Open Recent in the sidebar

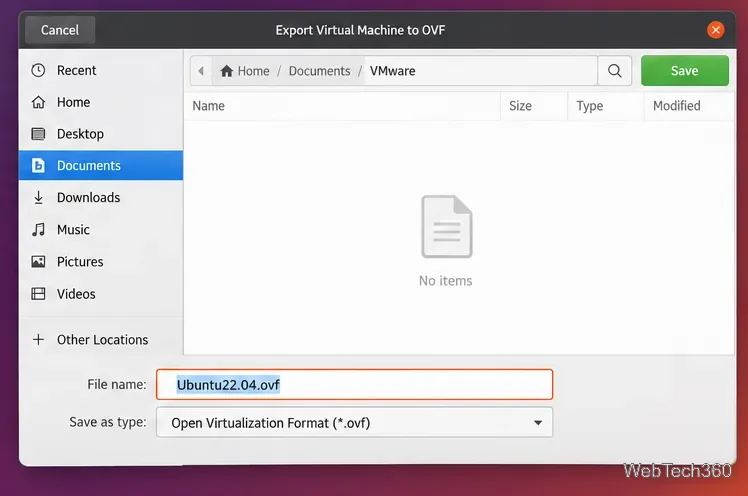click(101, 70)
